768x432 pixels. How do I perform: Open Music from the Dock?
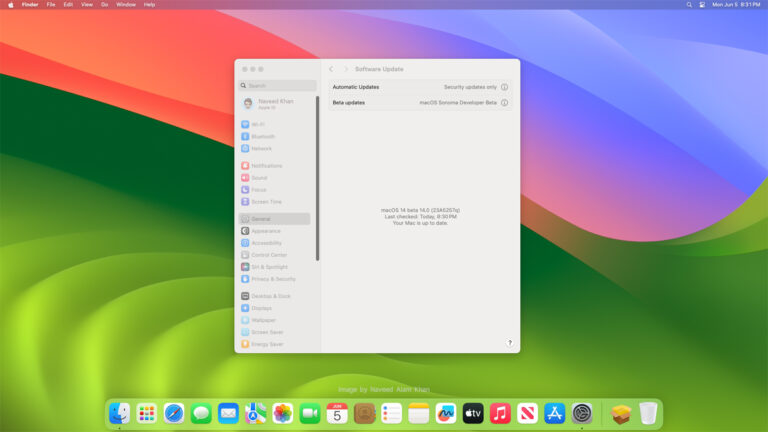pos(500,413)
